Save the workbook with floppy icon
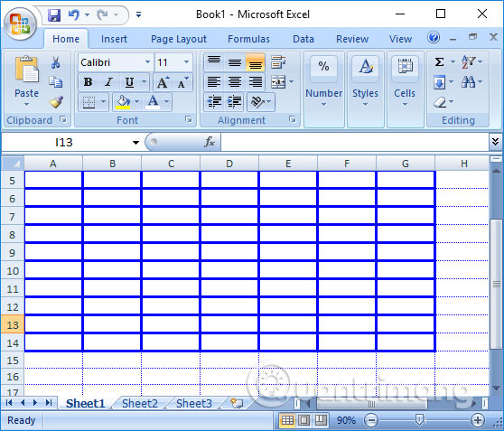 [x=54, y=14]
